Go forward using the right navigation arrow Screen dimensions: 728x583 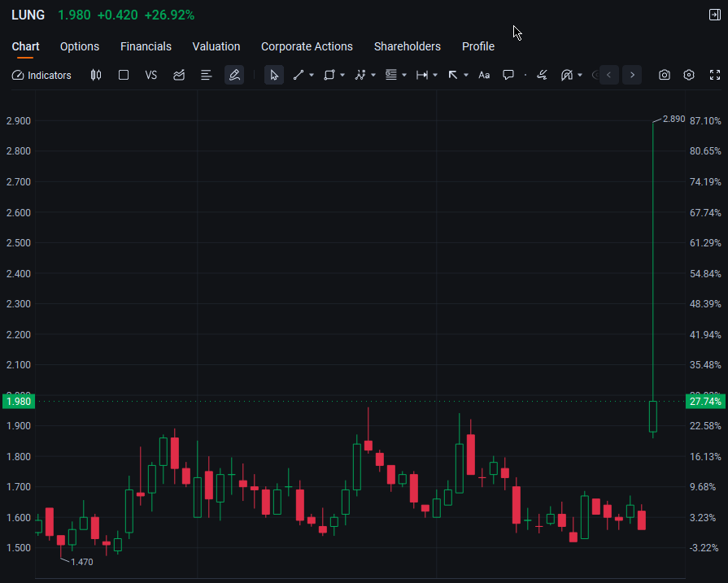click(632, 75)
